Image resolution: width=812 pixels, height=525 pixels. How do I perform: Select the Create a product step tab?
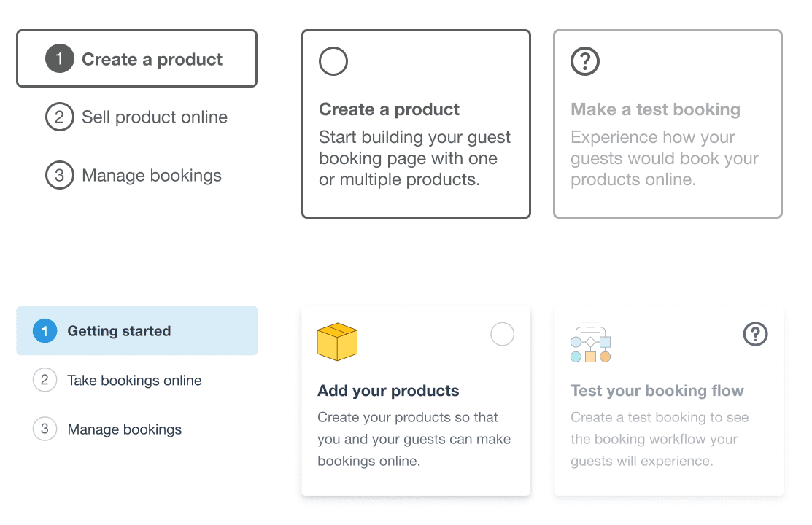(x=137, y=59)
